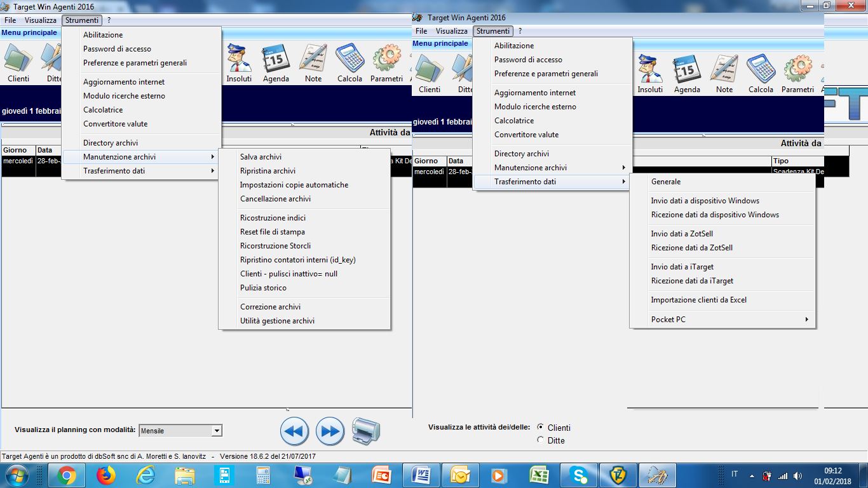Open Clienti icon in window showing Manutenzione archivi submenu
This screenshot has width=868, height=488.
tap(18, 64)
